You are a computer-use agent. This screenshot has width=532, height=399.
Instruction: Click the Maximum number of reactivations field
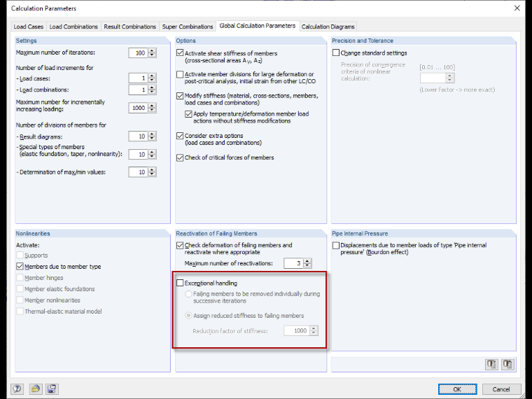[x=294, y=263]
